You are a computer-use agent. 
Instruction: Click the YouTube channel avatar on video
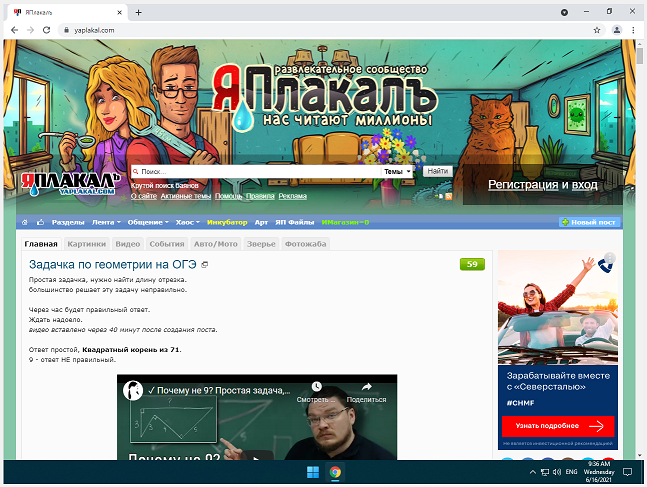(x=133, y=390)
